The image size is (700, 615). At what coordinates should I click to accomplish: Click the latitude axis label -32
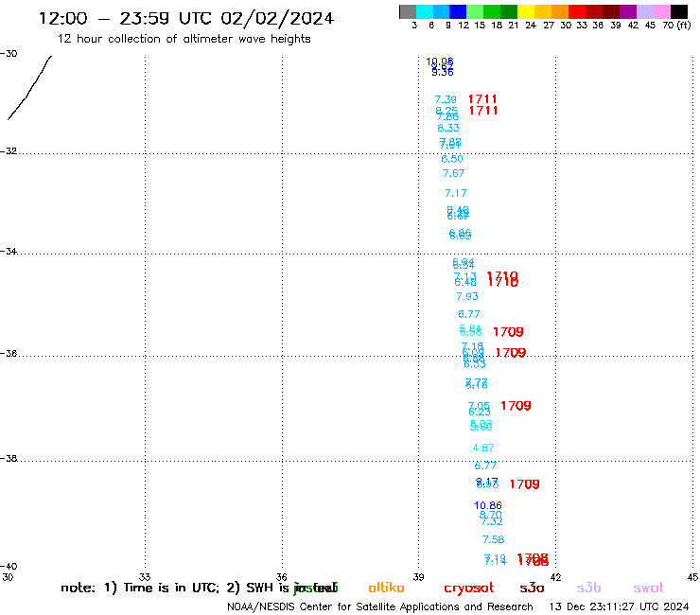[9, 151]
